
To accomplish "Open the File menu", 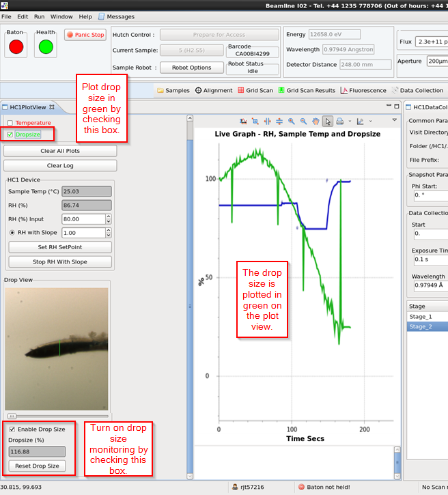I will coord(6,17).
